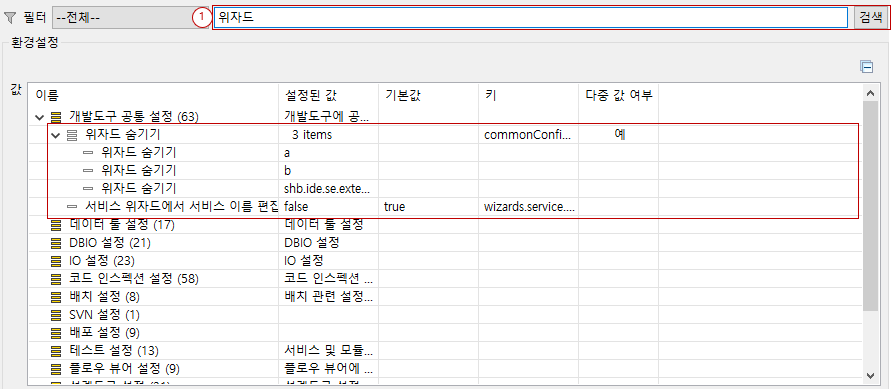Click the IO 설정 (23) folder icon

pos(56,261)
